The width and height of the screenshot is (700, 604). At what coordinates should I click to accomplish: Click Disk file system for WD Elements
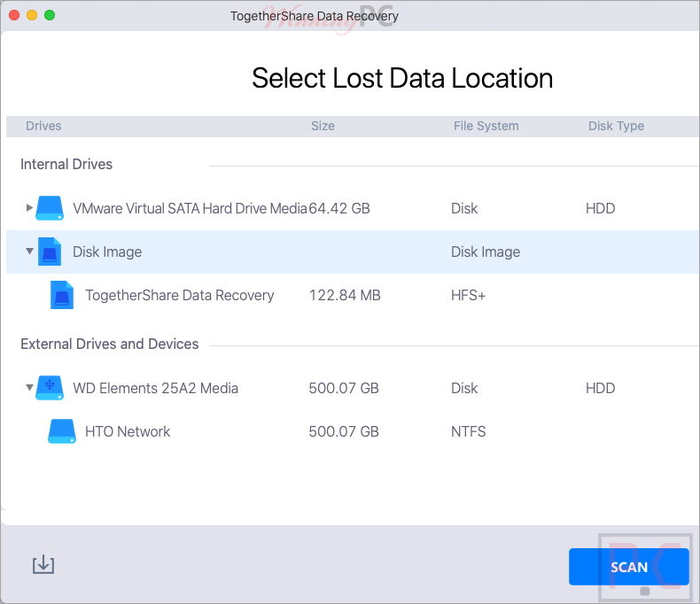tap(464, 388)
